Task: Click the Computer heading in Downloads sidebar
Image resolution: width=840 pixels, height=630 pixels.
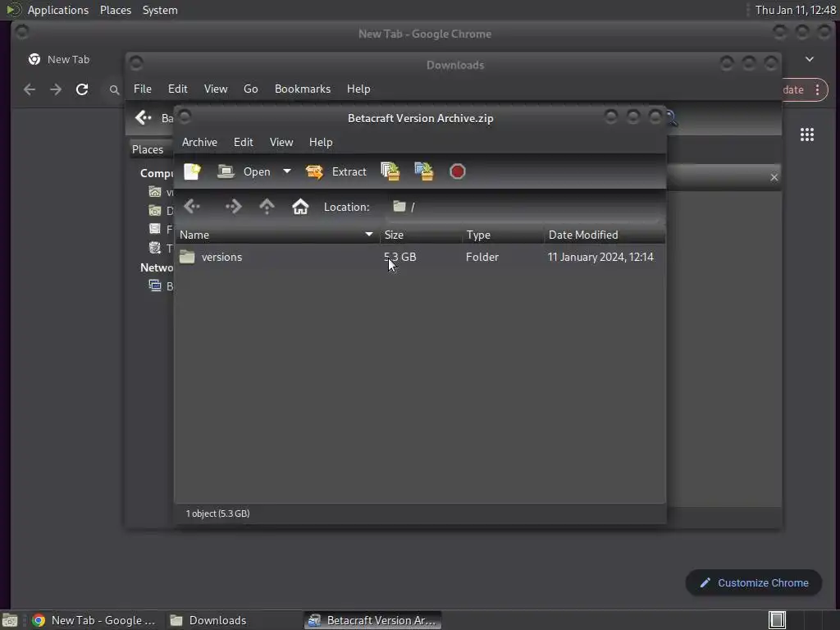Action: [x=157, y=173]
